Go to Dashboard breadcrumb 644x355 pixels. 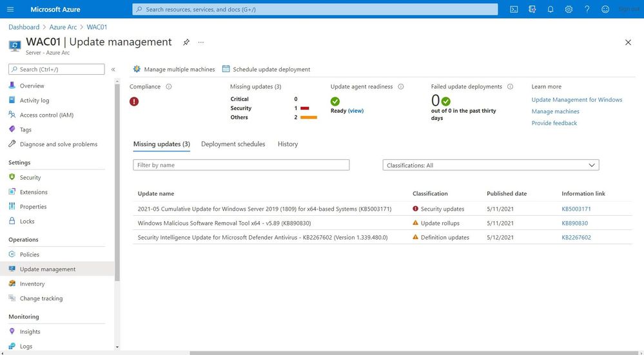pyautogui.click(x=24, y=27)
